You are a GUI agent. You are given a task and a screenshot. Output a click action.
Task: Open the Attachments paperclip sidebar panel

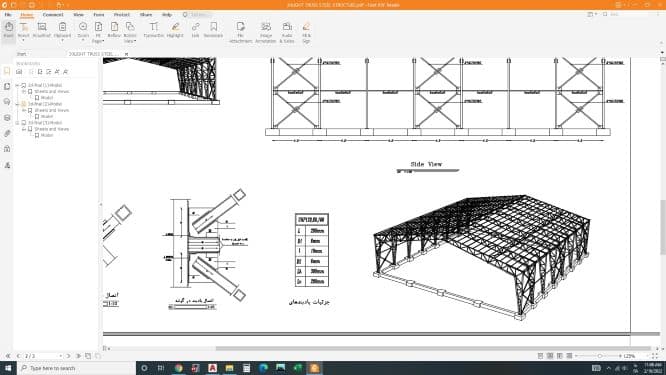(7, 133)
